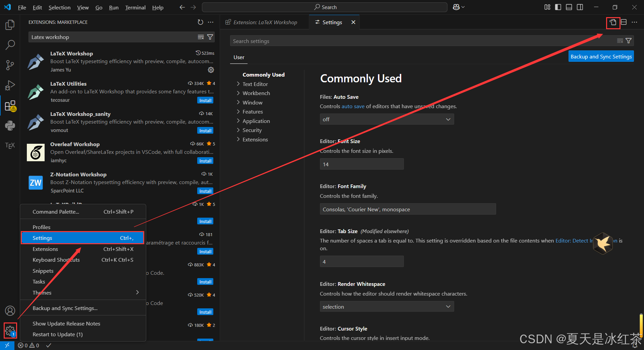
Task: Open remote window status bar icon
Action: 7,345
